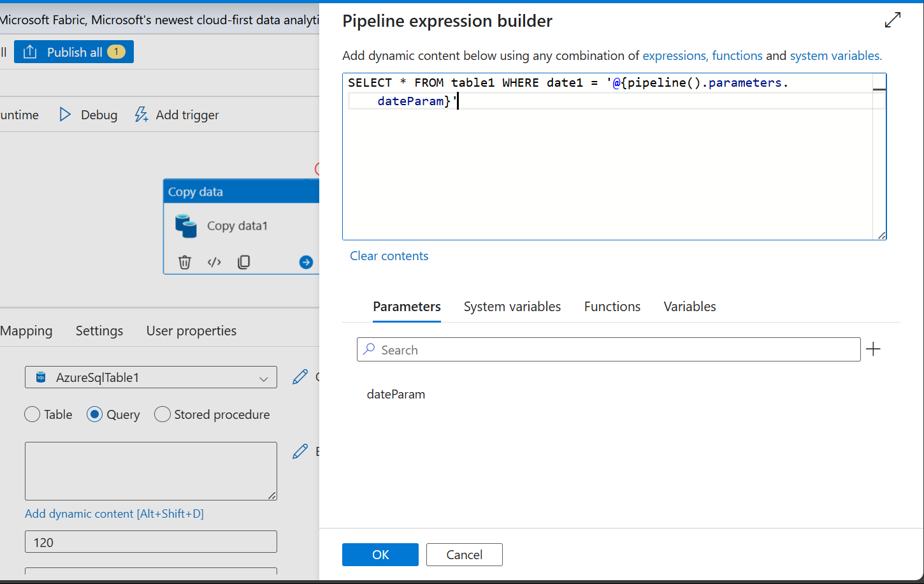Click the Clear contents link
The width and height of the screenshot is (924, 584).
pyautogui.click(x=389, y=256)
